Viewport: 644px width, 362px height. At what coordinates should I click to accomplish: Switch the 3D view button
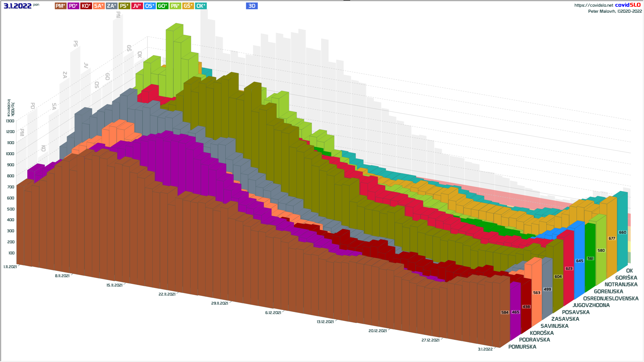click(x=252, y=6)
